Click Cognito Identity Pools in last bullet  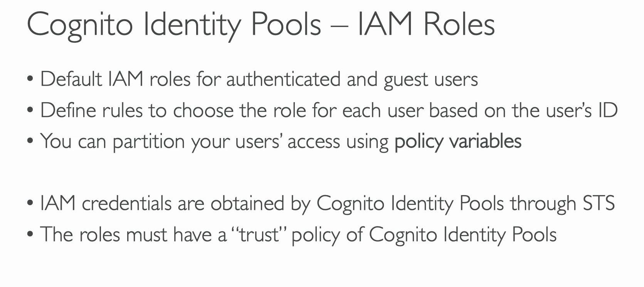463,235
